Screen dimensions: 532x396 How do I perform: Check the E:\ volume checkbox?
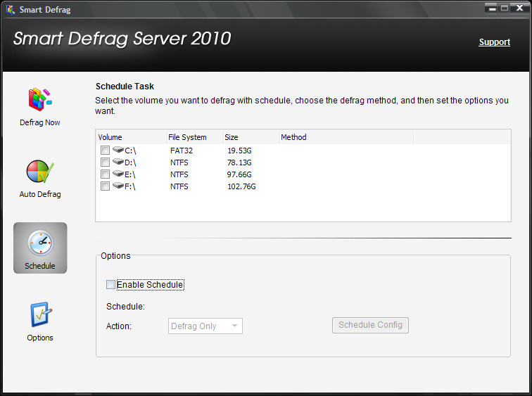(x=105, y=174)
